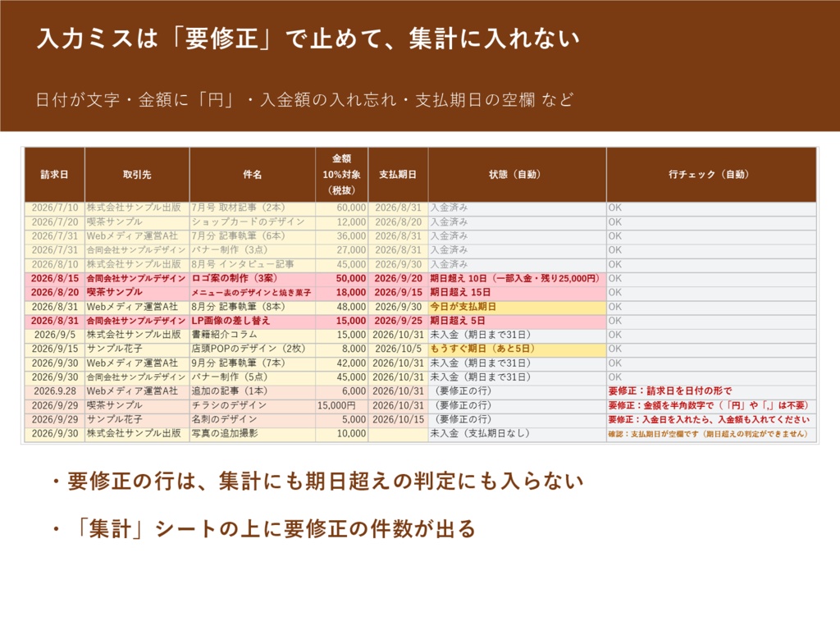Click 7月号 取材記事（2本）cell
The height and width of the screenshot is (630, 840).
(253, 208)
